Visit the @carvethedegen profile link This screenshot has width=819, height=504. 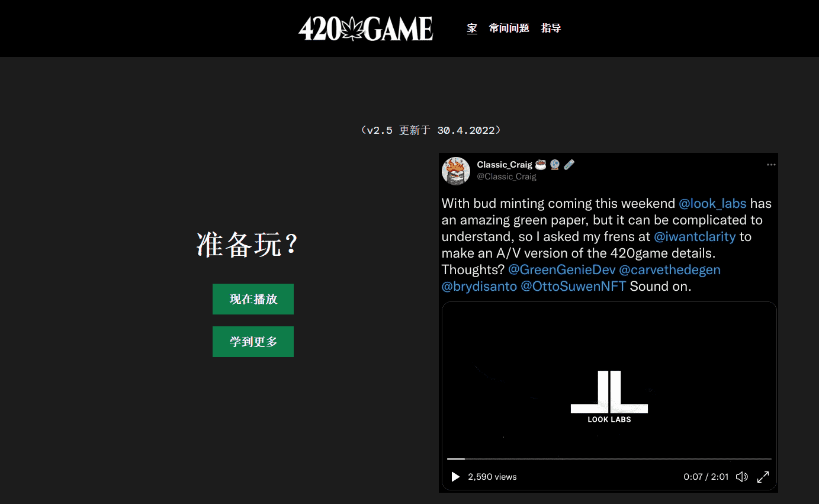pos(669,270)
